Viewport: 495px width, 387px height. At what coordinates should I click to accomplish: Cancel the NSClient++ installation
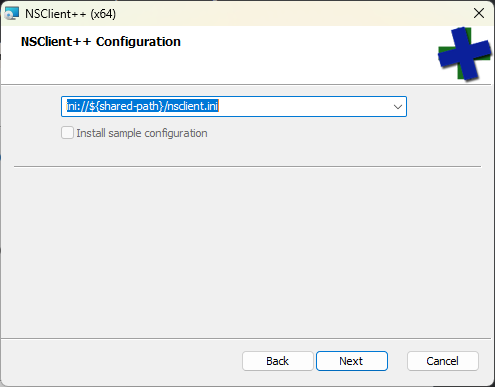443,361
